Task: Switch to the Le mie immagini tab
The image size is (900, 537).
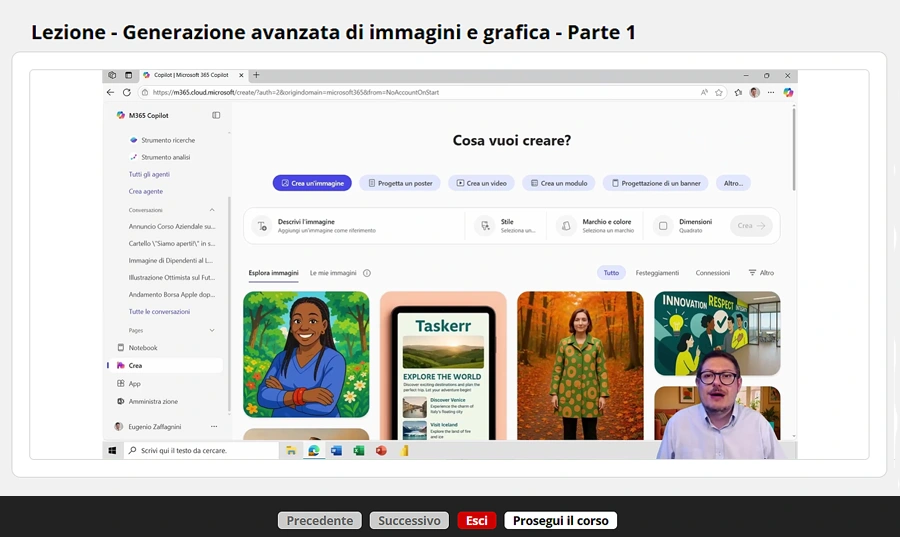Action: [333, 273]
